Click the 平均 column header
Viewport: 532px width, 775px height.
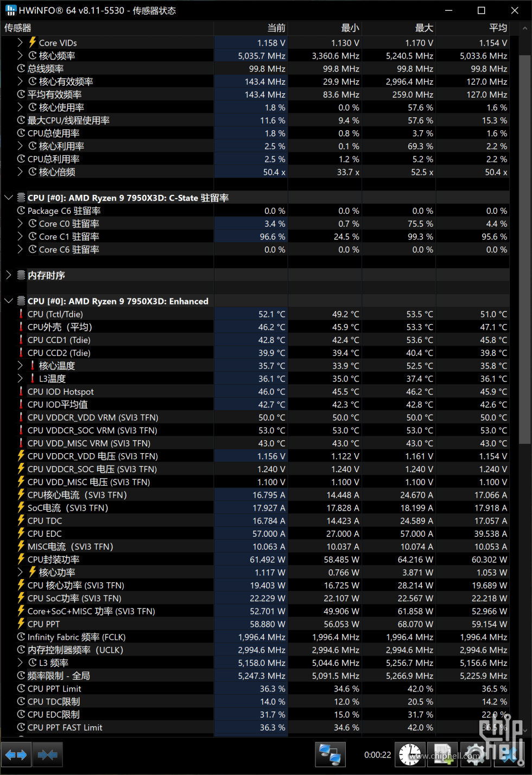click(472, 28)
